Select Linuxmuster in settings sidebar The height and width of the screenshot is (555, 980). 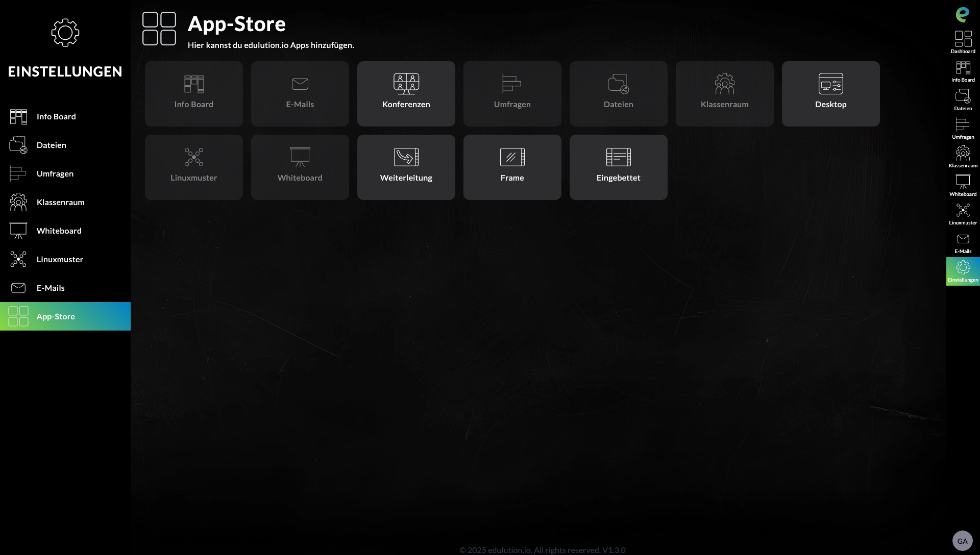[x=65, y=259]
